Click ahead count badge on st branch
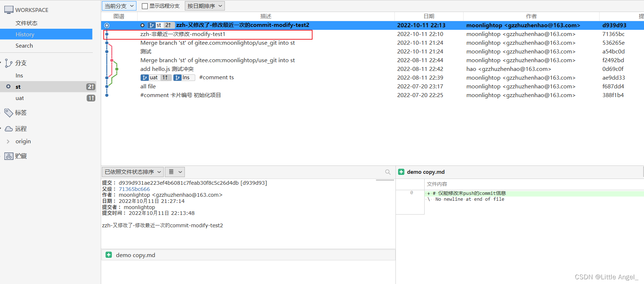 (91, 87)
